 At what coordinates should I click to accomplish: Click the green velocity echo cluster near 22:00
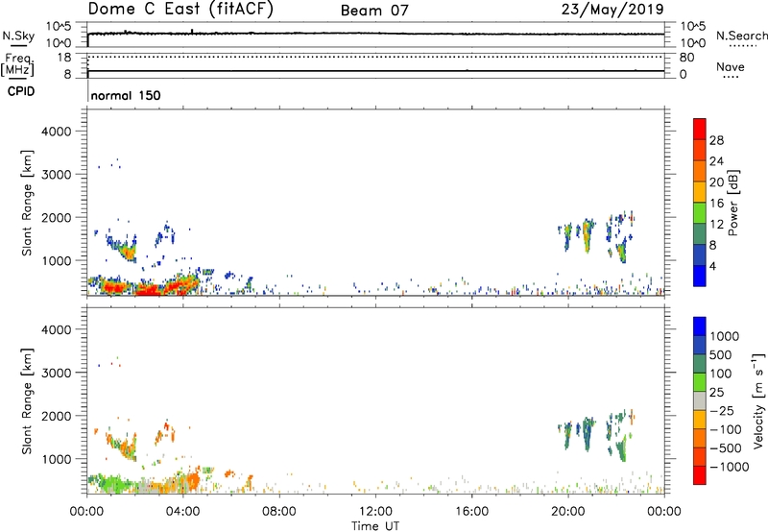(x=621, y=449)
